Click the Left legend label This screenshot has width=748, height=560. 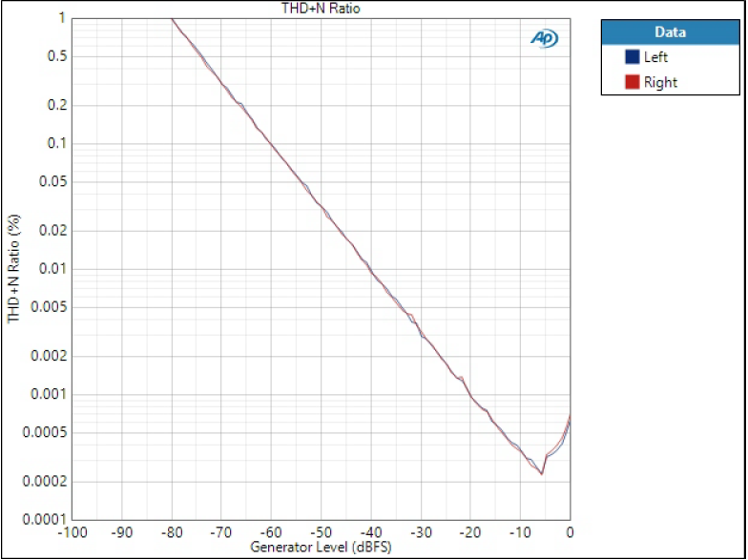click(655, 57)
